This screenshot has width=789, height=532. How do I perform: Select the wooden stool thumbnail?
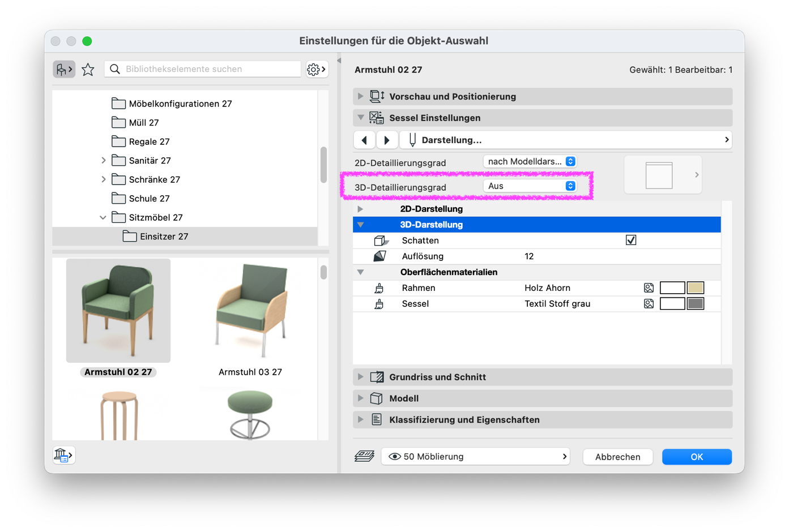click(x=119, y=415)
